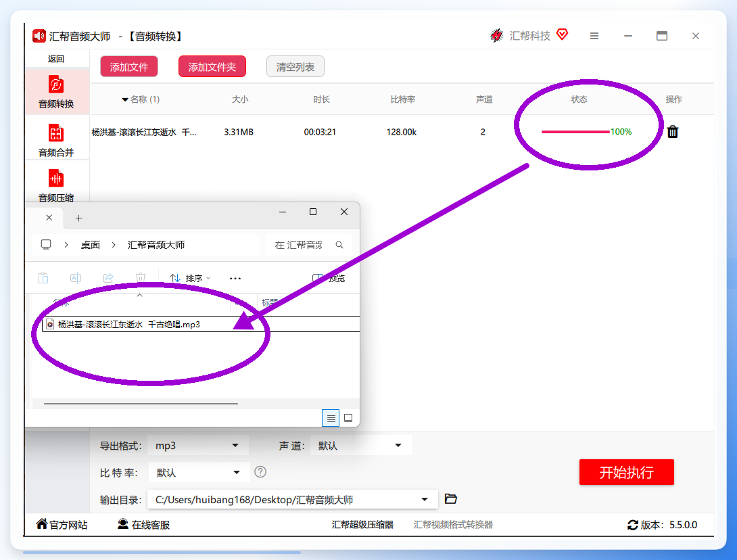Click the 128.00k bitrate cell

click(402, 132)
